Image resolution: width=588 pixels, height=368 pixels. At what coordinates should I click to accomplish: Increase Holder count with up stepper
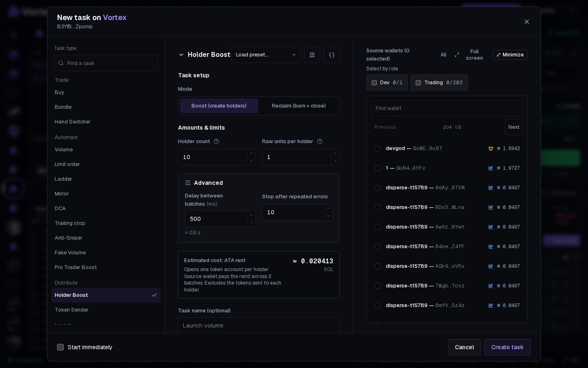tap(252, 153)
